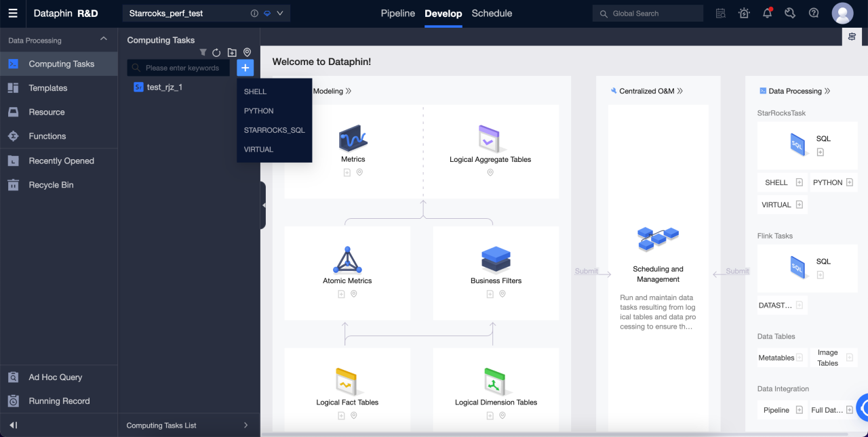Click the wrench settings icon in the top bar

790,13
